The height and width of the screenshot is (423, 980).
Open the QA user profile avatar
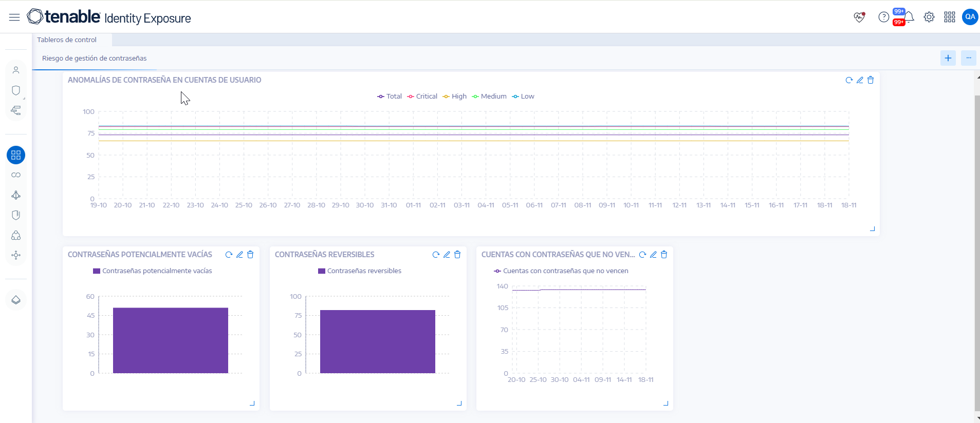pyautogui.click(x=970, y=17)
